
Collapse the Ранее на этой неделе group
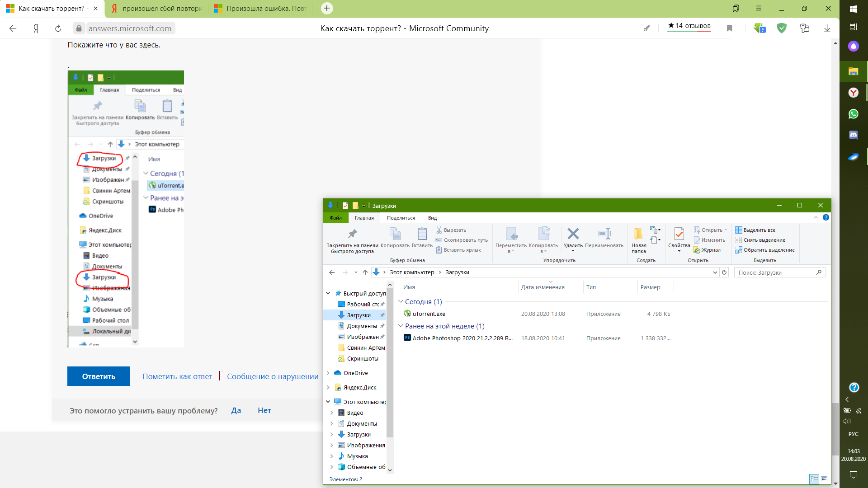tap(401, 326)
